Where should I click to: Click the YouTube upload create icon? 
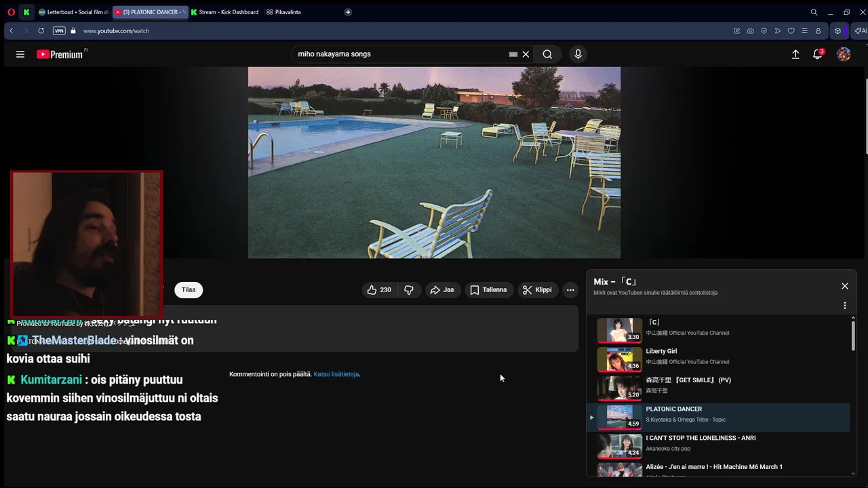point(795,54)
